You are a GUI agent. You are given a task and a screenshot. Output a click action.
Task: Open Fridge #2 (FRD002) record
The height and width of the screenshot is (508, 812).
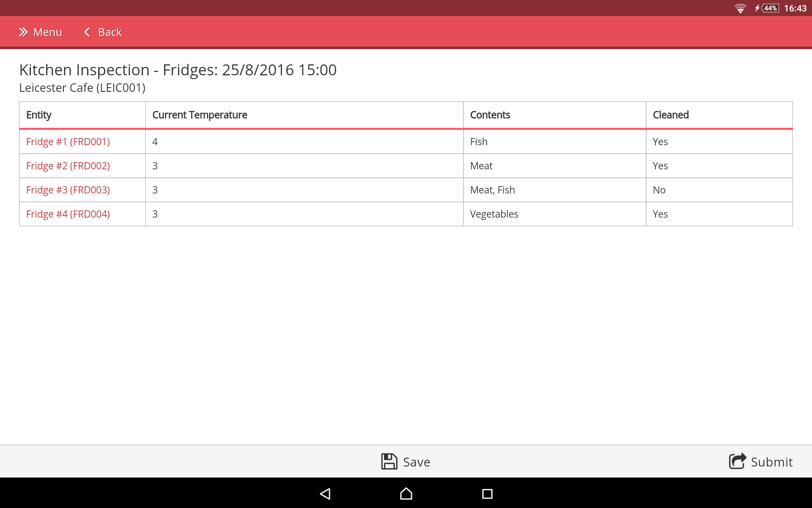click(68, 166)
